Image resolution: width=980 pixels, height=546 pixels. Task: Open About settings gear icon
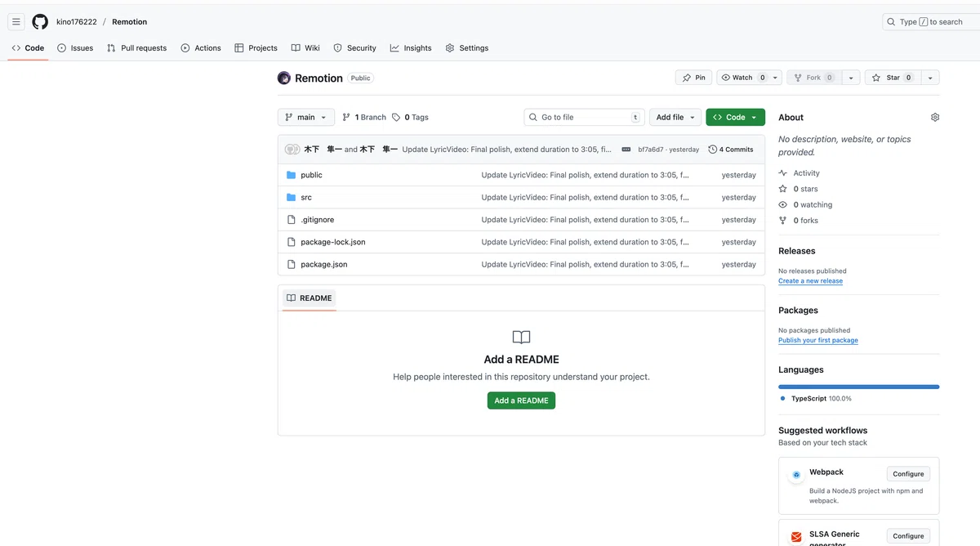(935, 118)
